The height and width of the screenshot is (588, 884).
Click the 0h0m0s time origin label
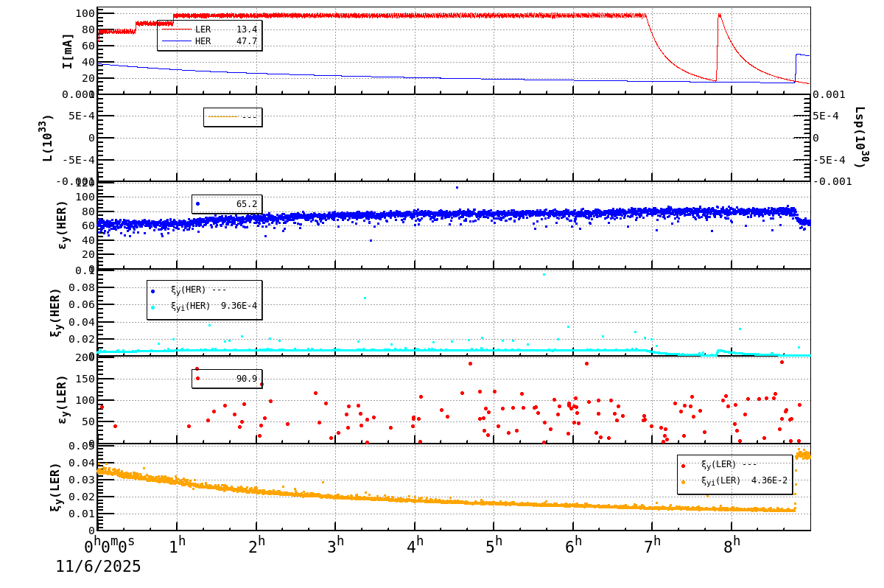[x=110, y=546]
